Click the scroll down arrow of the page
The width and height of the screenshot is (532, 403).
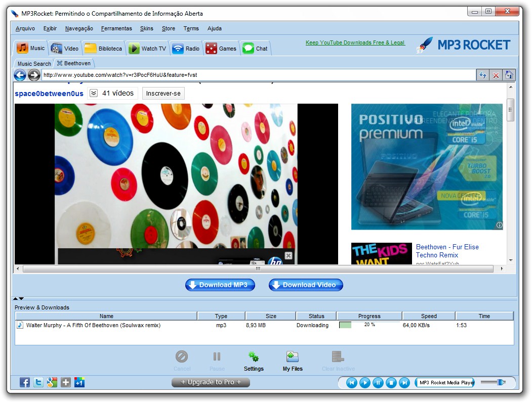(x=511, y=260)
